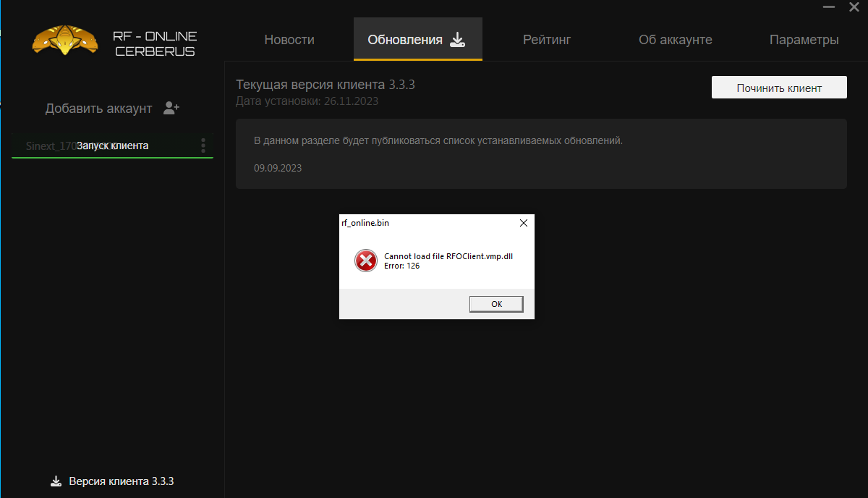The width and height of the screenshot is (868, 498).
Task: Click the Cerberus logo emblem
Action: click(65, 41)
